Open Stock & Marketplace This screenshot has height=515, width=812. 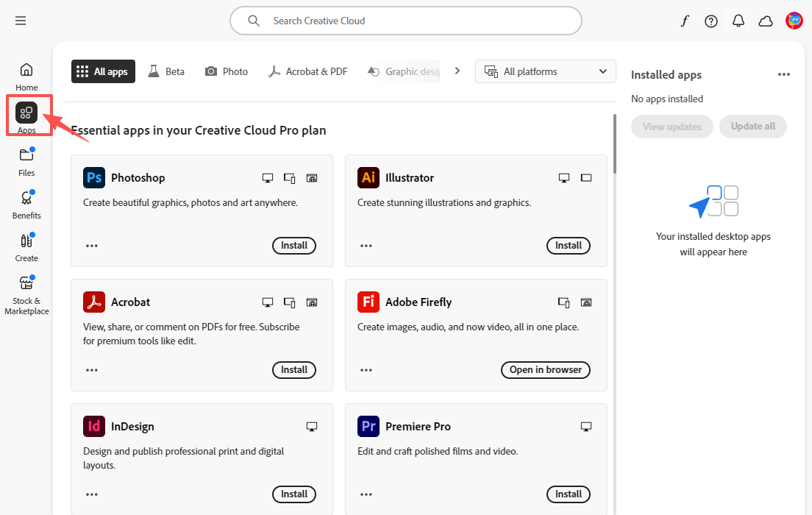(26, 294)
